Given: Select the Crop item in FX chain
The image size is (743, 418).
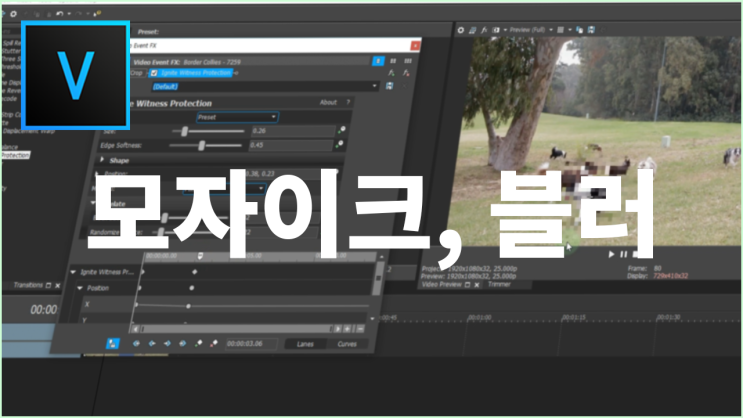Looking at the screenshot, I should coord(136,73).
